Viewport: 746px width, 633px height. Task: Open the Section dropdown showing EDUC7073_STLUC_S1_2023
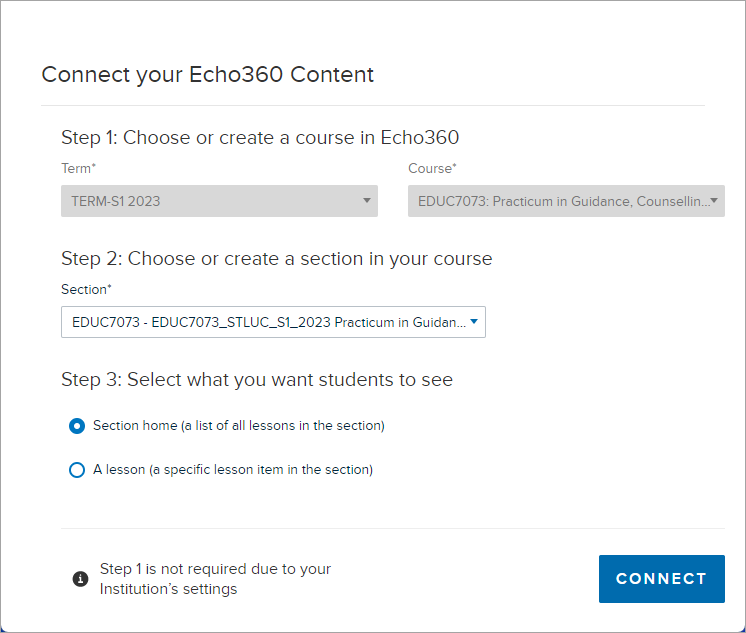tap(264, 322)
